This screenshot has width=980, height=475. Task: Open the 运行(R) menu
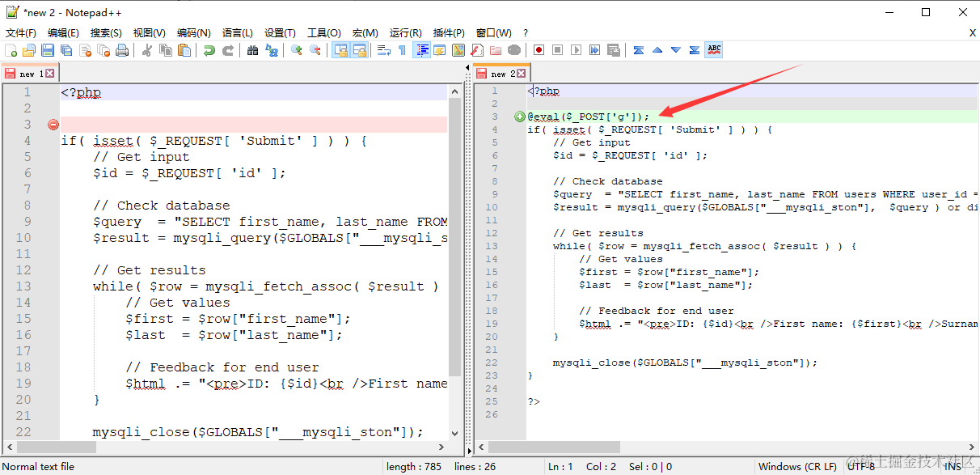[x=405, y=32]
